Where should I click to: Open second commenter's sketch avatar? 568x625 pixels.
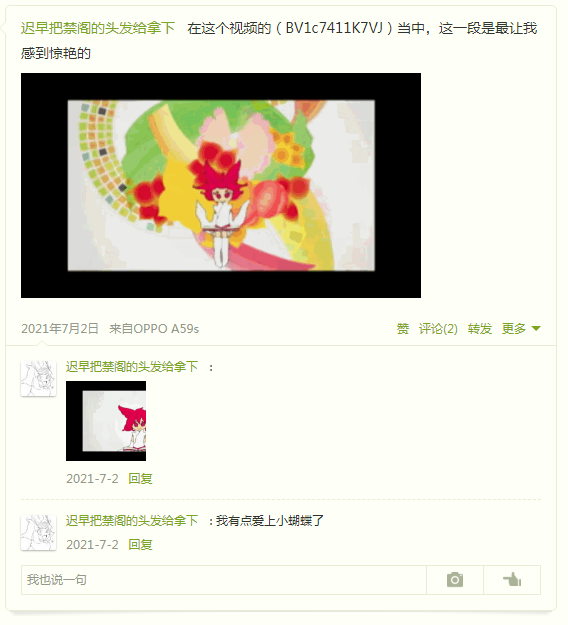39,533
